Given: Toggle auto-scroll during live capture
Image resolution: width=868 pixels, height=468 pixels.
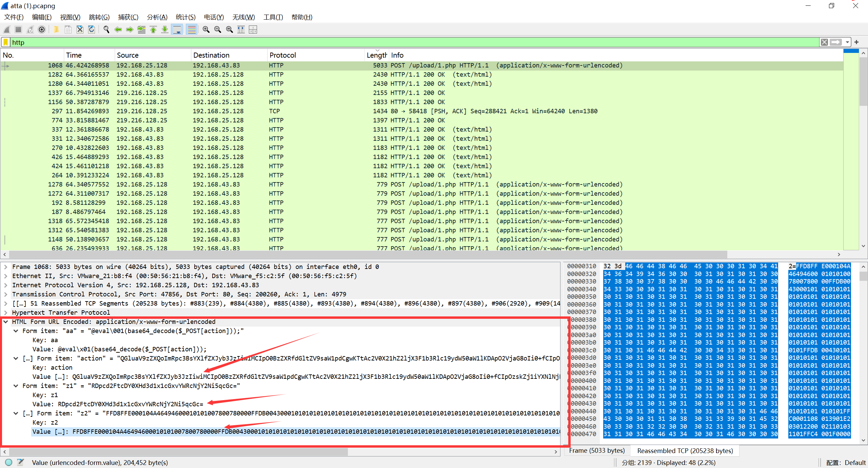Looking at the screenshot, I should click(x=177, y=30).
